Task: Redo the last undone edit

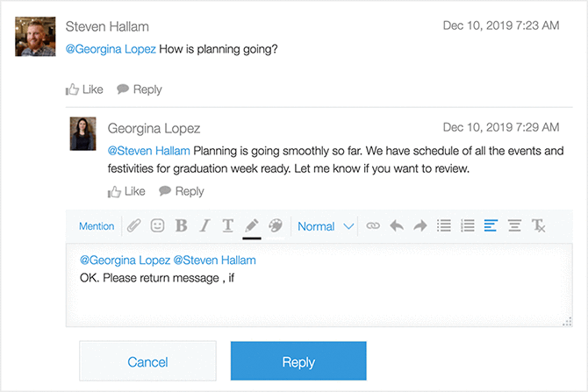Action: coord(419,226)
